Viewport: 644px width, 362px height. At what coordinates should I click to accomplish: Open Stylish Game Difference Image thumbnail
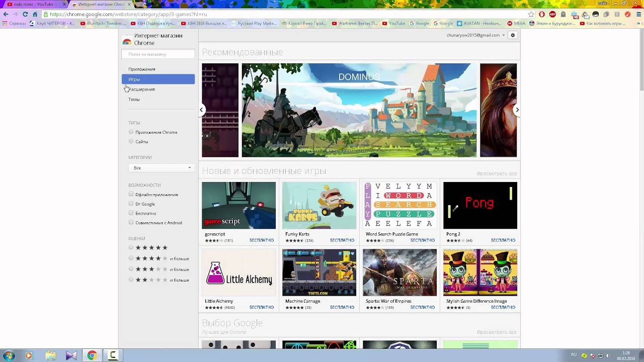(x=480, y=273)
